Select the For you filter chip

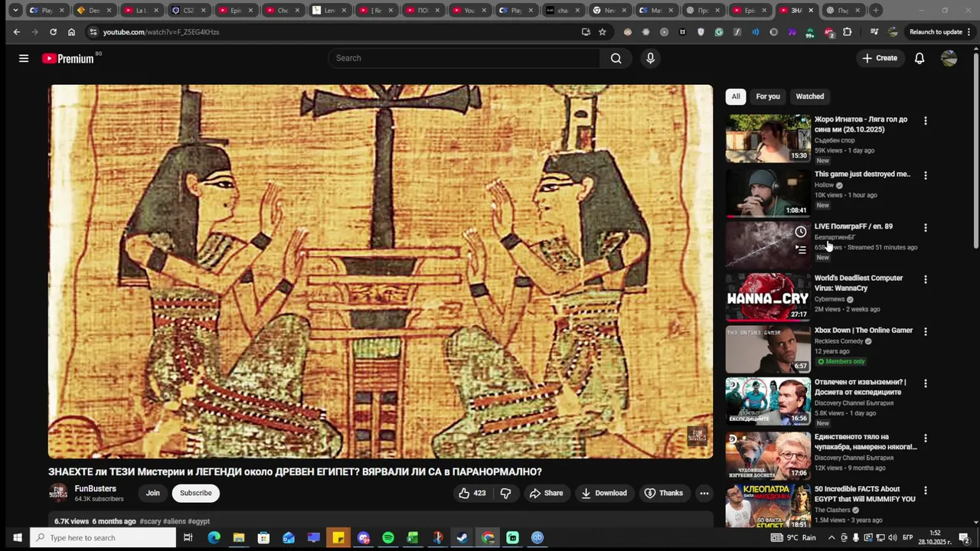point(768,96)
